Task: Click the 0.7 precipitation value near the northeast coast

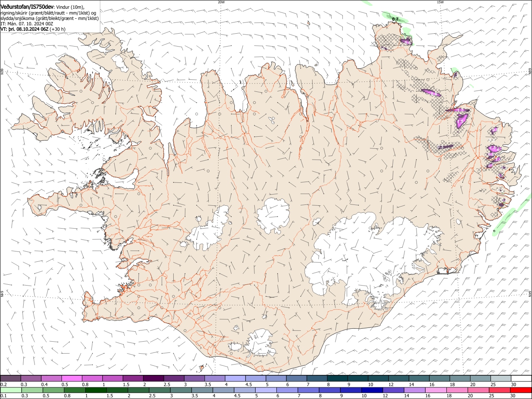Action: [x=395, y=20]
